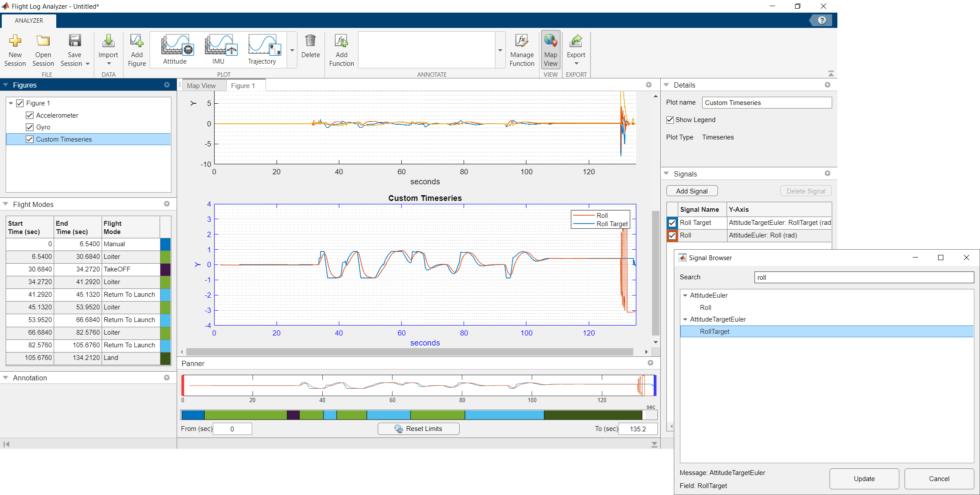980x495 pixels.
Task: Click the ANALYZER ribbon tab
Action: 28,20
